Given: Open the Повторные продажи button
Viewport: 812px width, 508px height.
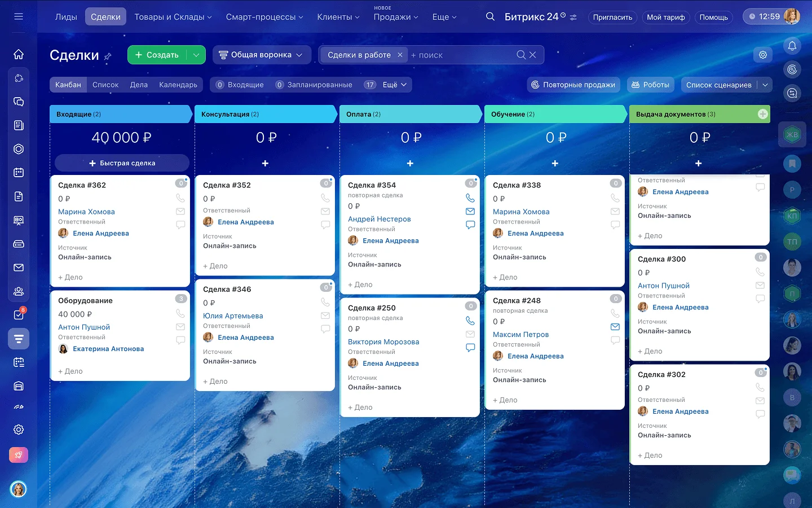Looking at the screenshot, I should click(x=573, y=85).
